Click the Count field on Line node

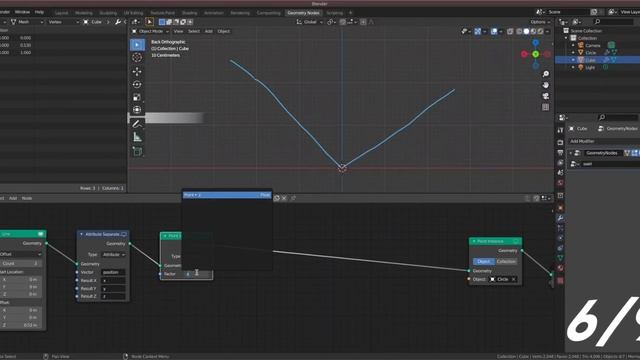click(20, 264)
